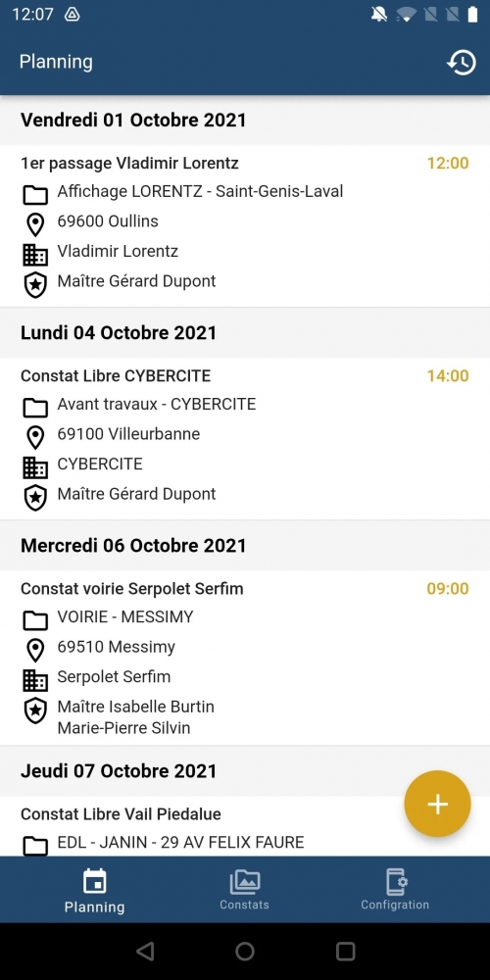Click building icon beside Serpolet Serfim
This screenshot has width=490, height=980.
(35, 680)
